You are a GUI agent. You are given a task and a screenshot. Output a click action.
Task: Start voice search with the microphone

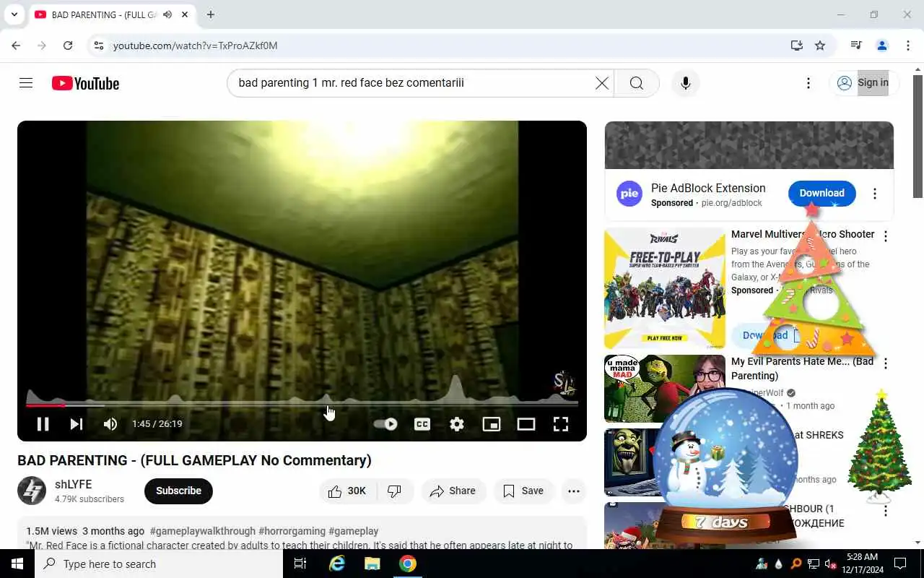point(686,83)
